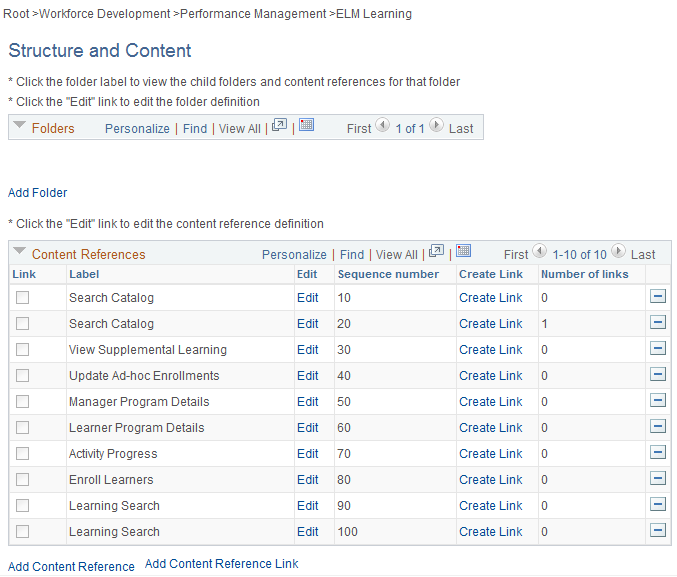
Task: Click Add Content Reference Link link
Action: click(x=221, y=564)
